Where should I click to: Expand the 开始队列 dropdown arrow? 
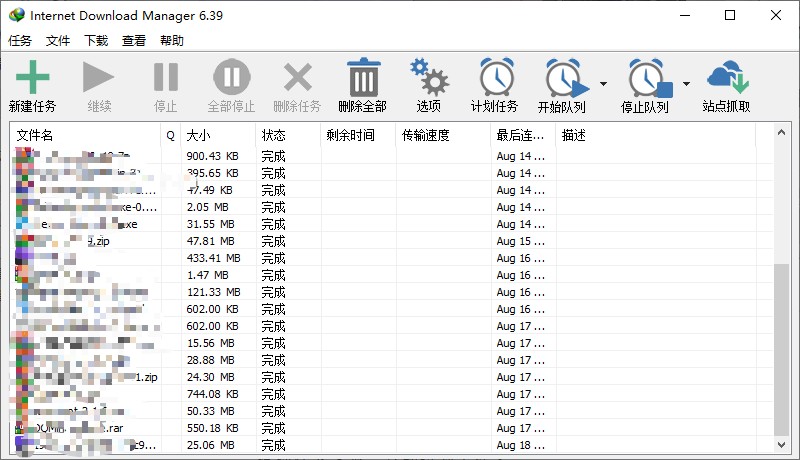[x=604, y=84]
